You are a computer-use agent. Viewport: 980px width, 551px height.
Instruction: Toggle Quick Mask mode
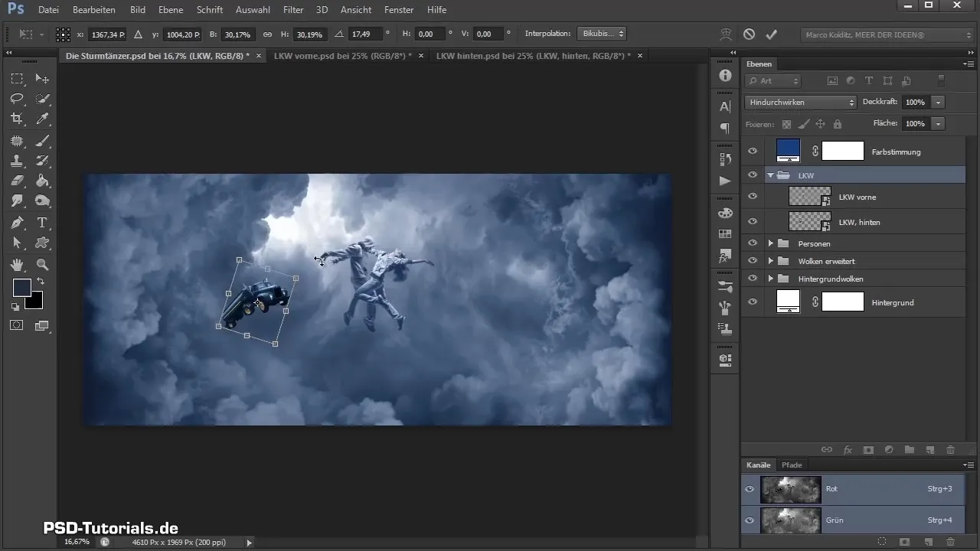(x=17, y=324)
